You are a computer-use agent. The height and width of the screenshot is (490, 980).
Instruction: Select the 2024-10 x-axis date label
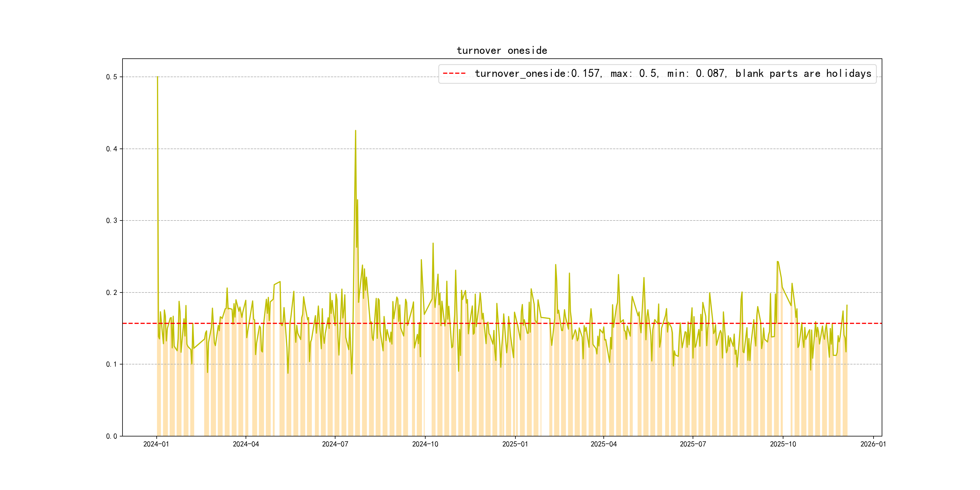pos(425,444)
